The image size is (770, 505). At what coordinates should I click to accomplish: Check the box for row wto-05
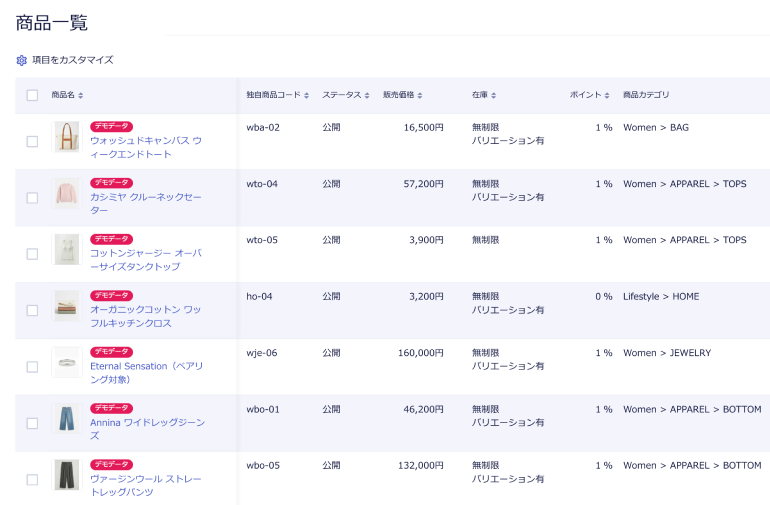click(x=32, y=254)
